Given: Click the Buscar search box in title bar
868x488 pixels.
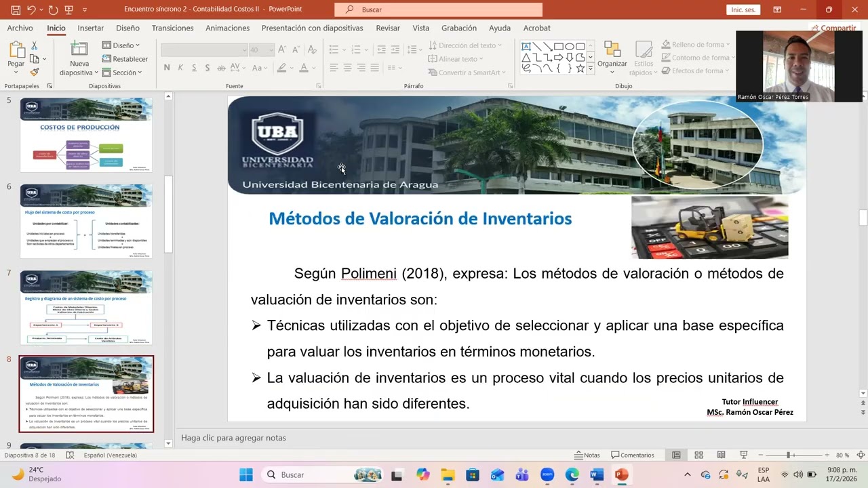Looking at the screenshot, I should (438, 9).
